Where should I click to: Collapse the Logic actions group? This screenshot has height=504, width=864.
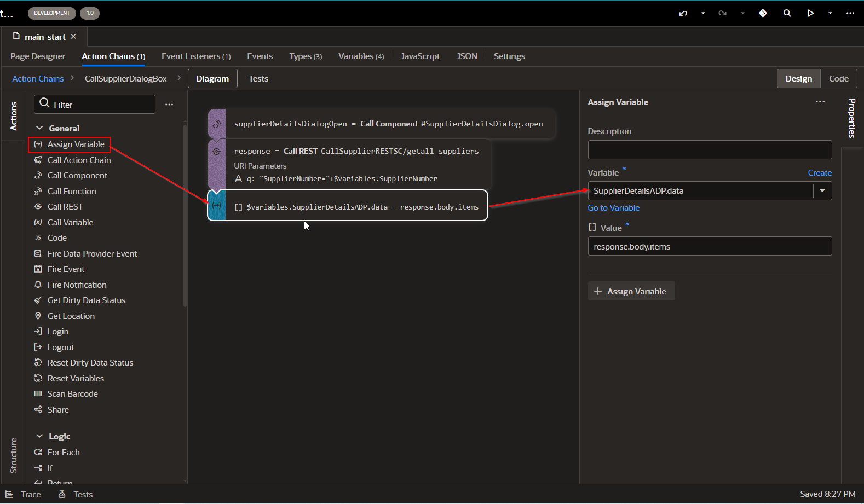click(39, 436)
